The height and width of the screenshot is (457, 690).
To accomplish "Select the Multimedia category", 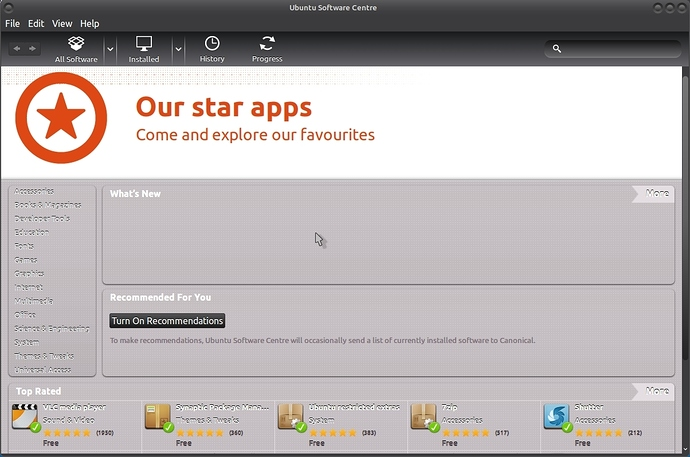I will 33,301.
